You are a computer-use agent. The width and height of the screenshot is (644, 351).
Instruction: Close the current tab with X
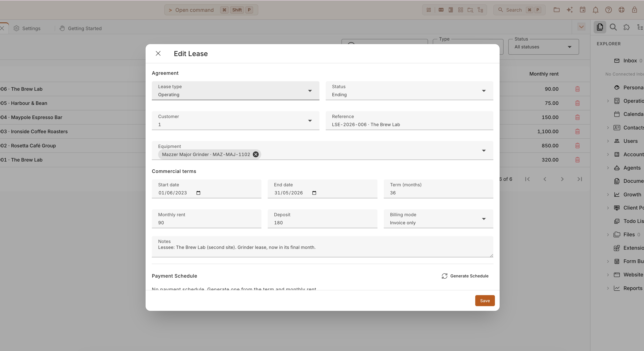pyautogui.click(x=2, y=28)
